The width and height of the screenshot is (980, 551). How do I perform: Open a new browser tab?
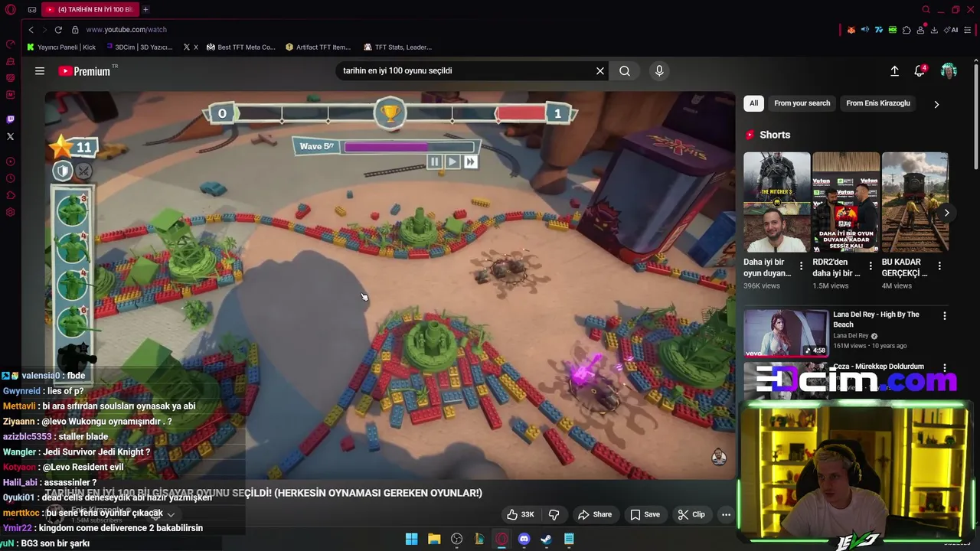[145, 9]
